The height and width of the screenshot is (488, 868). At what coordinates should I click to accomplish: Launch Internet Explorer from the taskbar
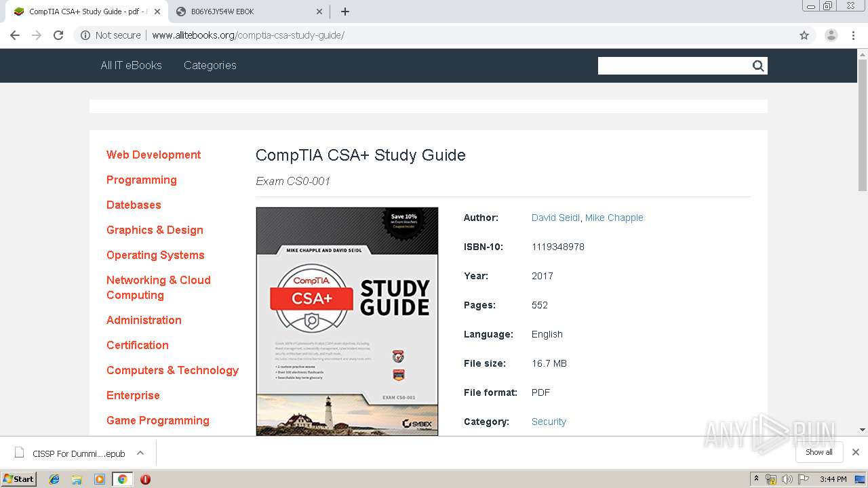[x=54, y=479]
